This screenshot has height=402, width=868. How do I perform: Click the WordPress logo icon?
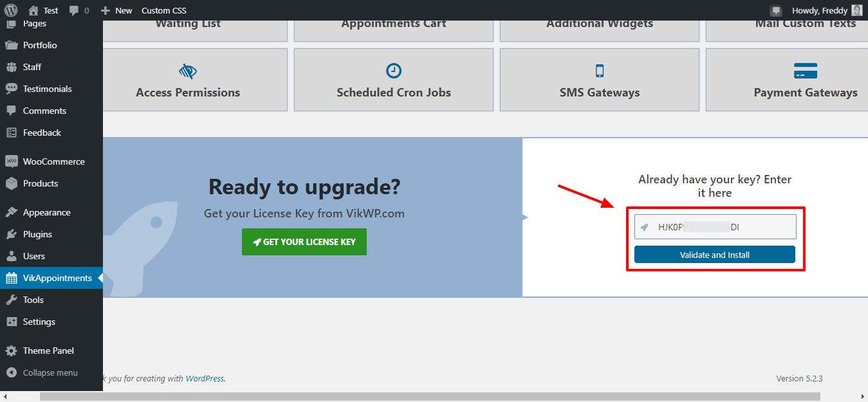(11, 10)
